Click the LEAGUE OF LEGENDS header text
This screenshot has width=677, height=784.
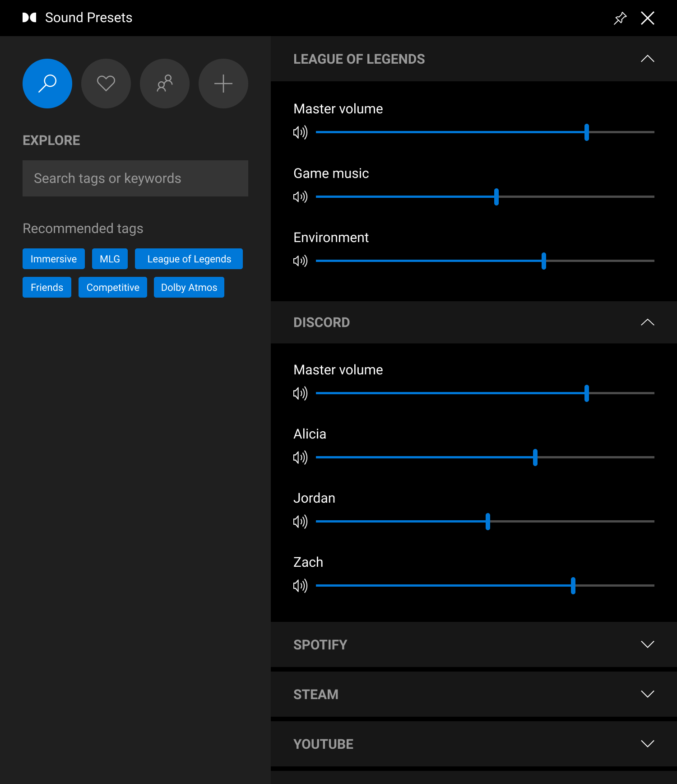pos(359,59)
